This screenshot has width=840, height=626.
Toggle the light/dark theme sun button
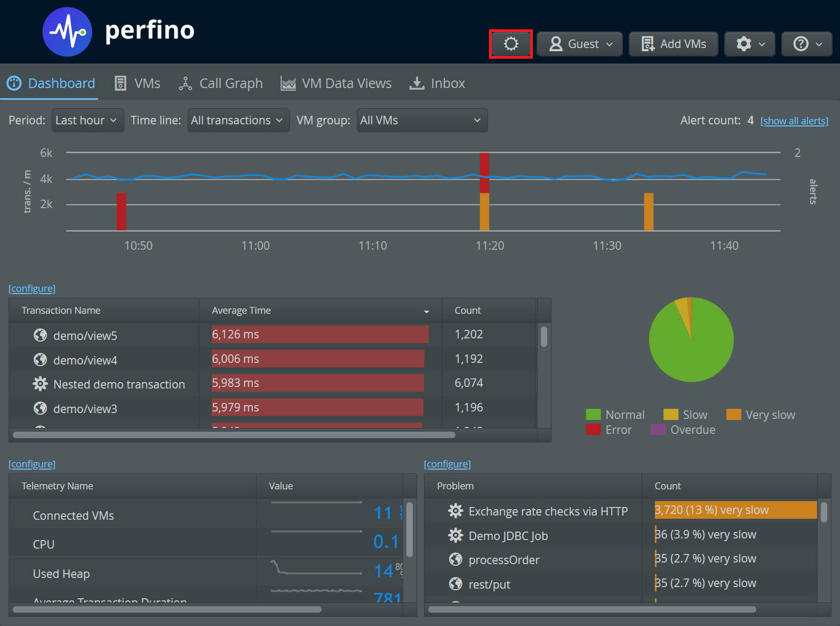[510, 44]
